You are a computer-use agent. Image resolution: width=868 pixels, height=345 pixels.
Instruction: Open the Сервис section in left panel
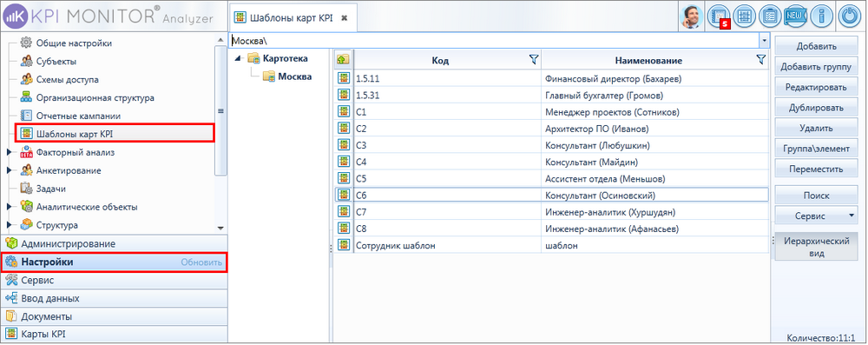click(114, 280)
